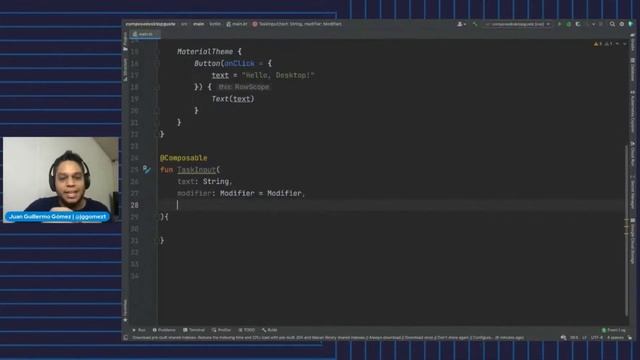Viewport: 640px width, 360px height.
Task: Open the Profiler tool window tab
Action: click(x=222, y=330)
